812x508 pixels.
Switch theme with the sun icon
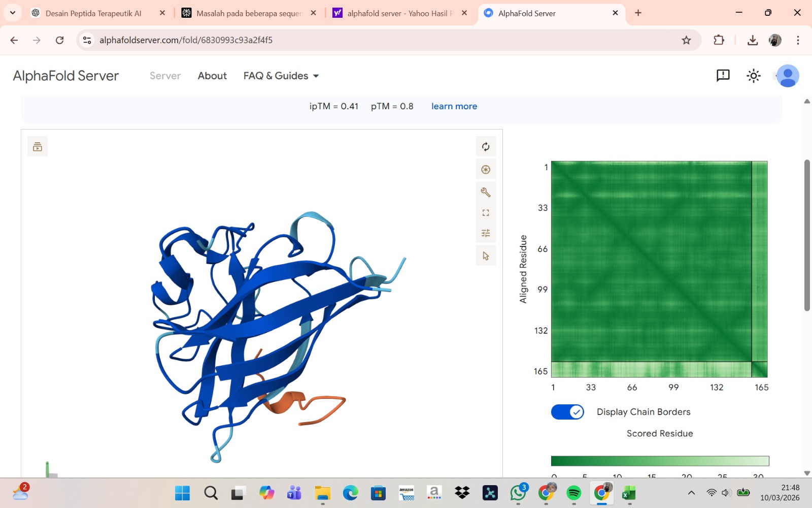click(x=753, y=76)
